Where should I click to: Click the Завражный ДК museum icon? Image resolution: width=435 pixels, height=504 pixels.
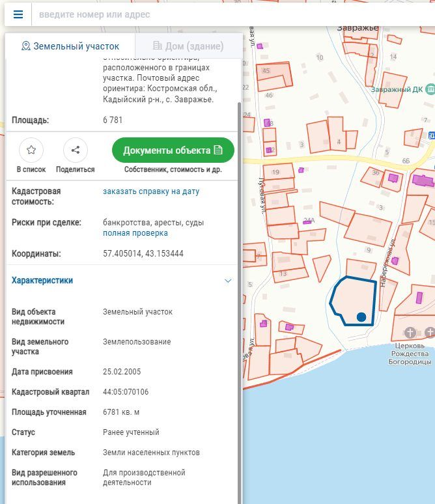coord(430,89)
